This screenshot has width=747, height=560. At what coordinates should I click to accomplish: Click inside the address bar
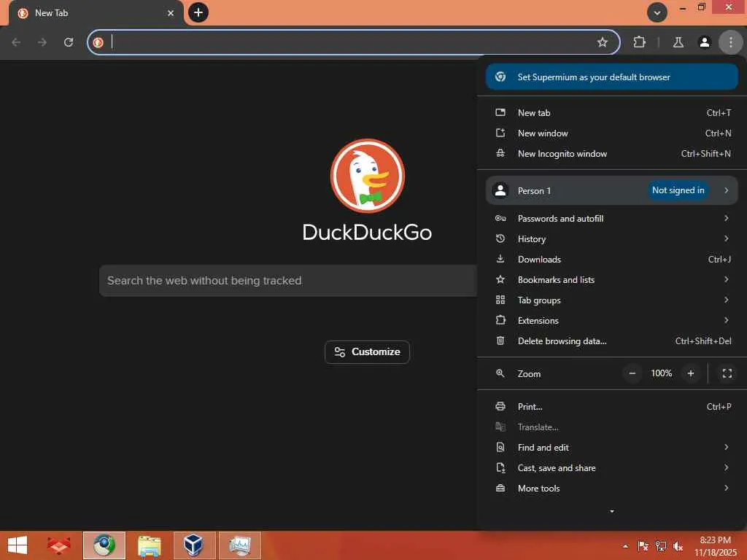coord(352,42)
